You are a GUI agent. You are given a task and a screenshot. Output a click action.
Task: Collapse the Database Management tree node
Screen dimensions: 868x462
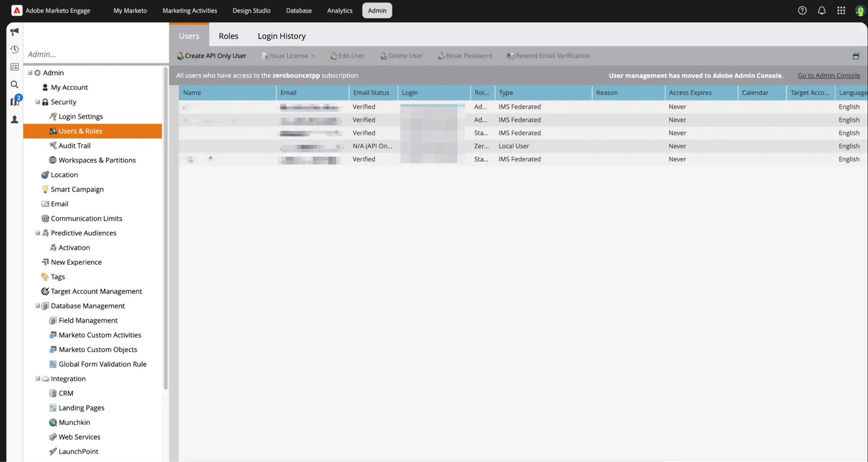click(38, 306)
